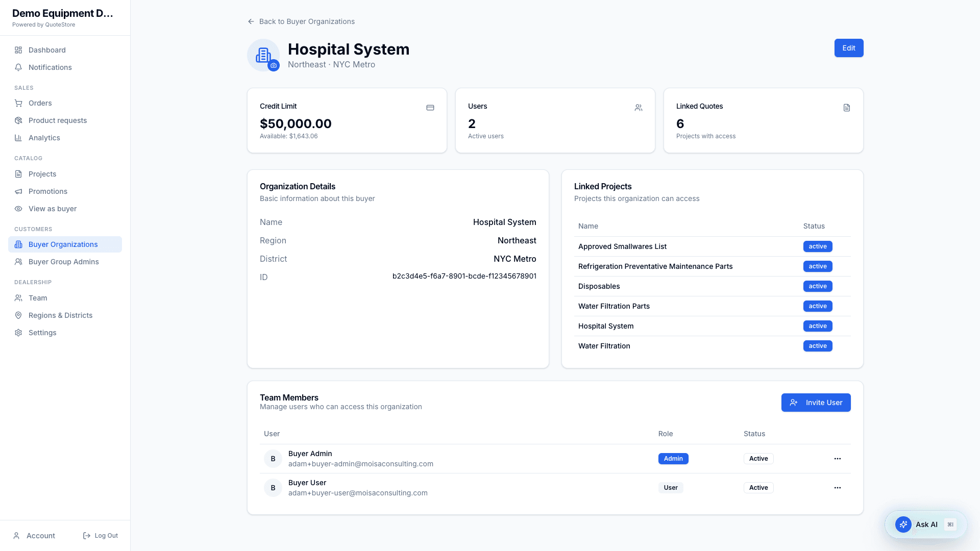The image size is (980, 551).
Task: Click the Settings gear icon
Action: (x=18, y=333)
